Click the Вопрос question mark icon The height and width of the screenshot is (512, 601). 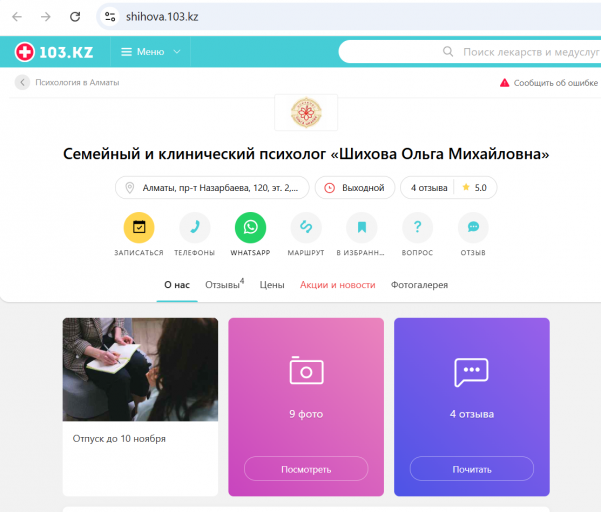417,227
